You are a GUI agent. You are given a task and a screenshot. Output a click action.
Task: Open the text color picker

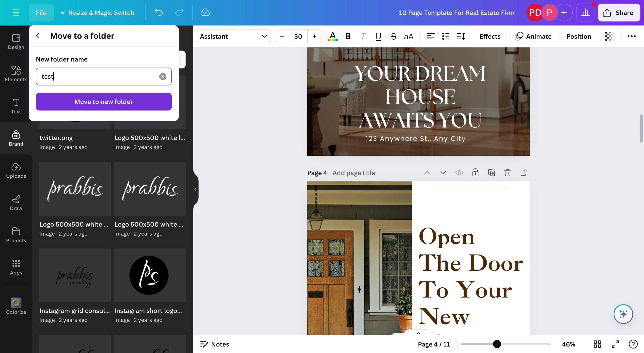click(333, 36)
